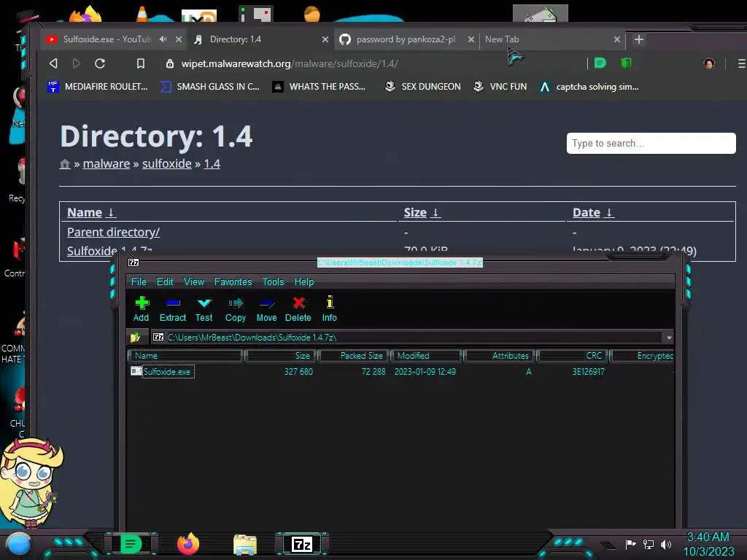Open the green shield extension icon

(x=626, y=63)
